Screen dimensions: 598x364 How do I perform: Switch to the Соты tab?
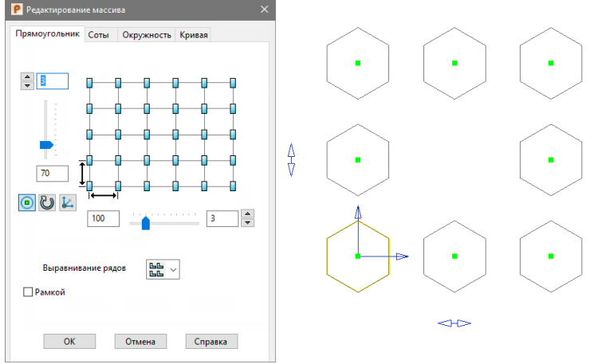click(x=98, y=35)
